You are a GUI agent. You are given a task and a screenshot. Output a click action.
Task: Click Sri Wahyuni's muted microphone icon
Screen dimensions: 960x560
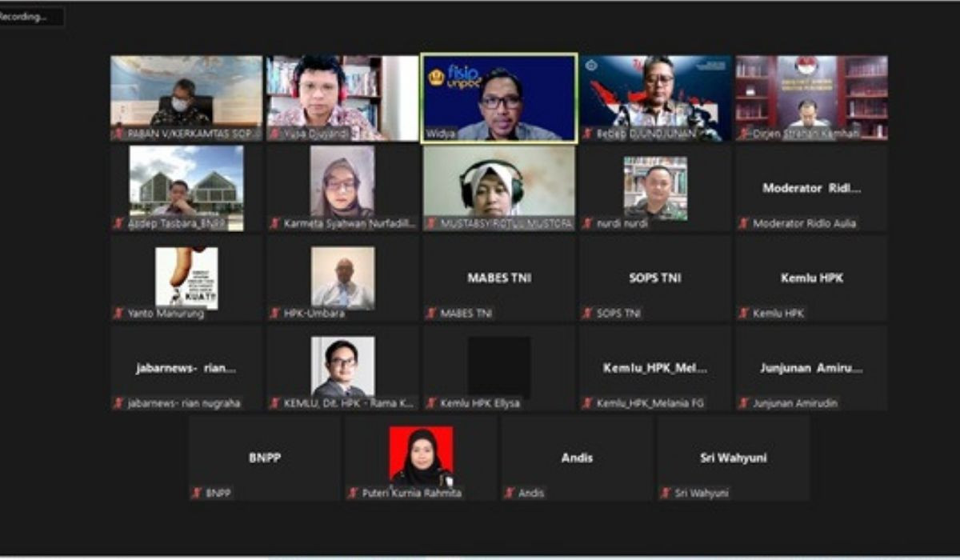(x=666, y=494)
